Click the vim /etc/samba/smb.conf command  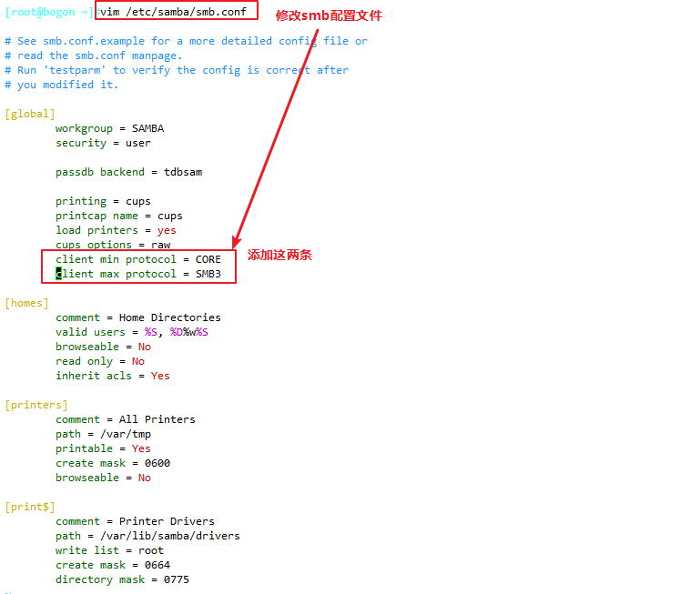173,12
